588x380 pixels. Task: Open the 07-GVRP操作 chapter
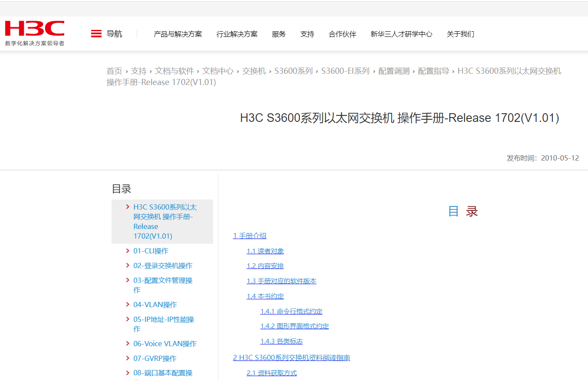[155, 359]
